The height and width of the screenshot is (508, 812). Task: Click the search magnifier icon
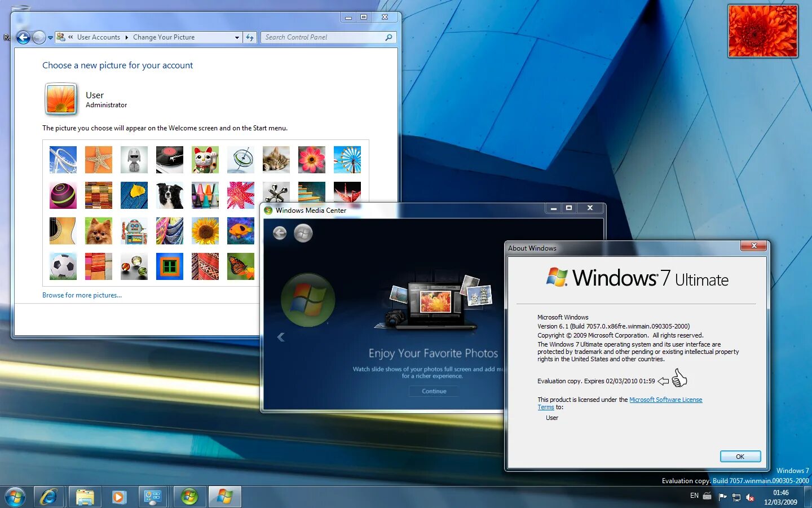point(389,37)
